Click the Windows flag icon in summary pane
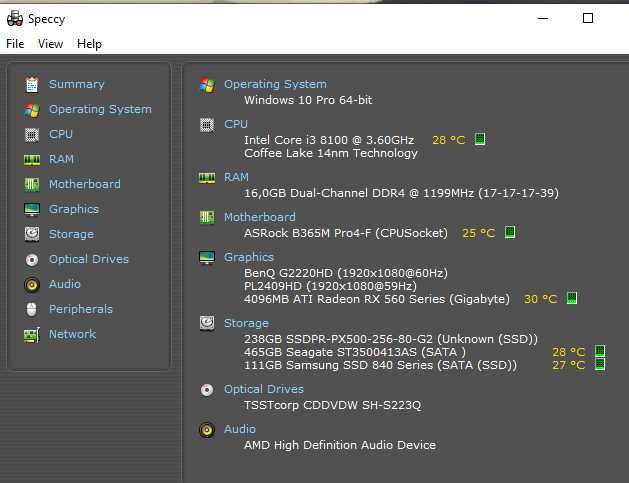The height and width of the screenshot is (483, 629). click(x=207, y=85)
